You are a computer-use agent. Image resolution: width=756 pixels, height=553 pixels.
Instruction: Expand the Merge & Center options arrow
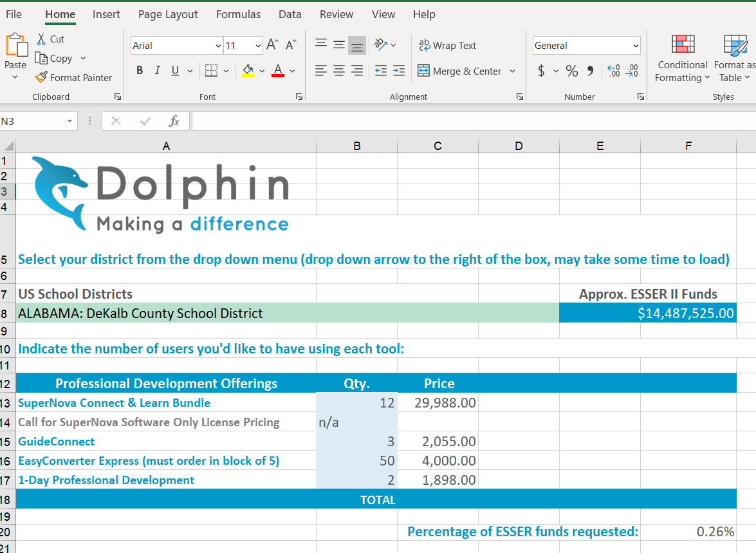coord(513,71)
